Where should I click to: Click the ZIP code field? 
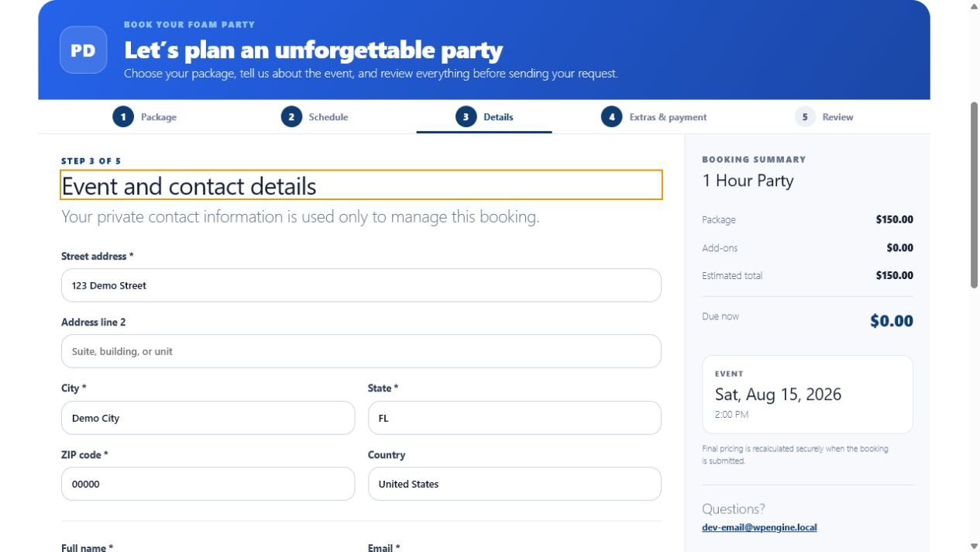click(x=208, y=484)
